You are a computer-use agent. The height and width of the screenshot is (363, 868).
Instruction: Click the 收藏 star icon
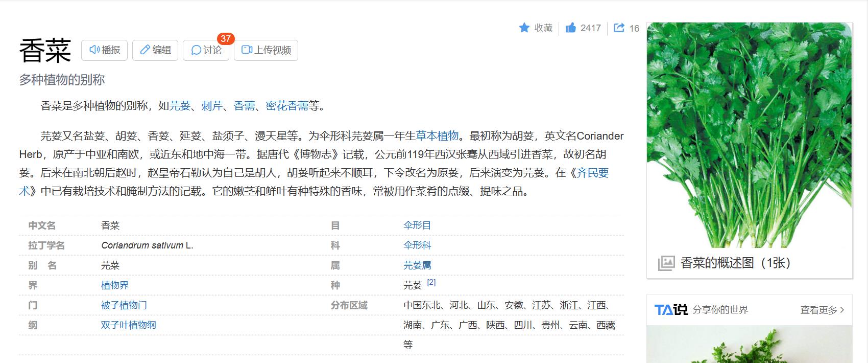point(524,28)
